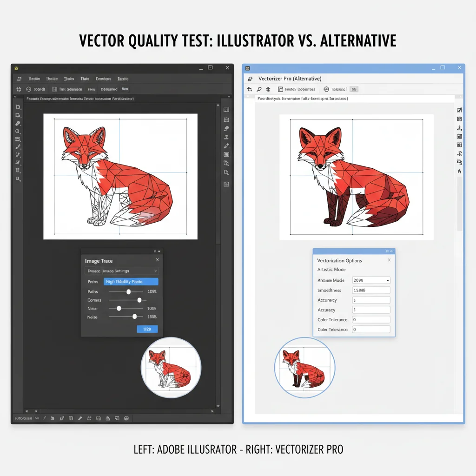Select the stacked-bars tool in dark toolbox
Viewport: 476px width, 476px height.
(x=18, y=139)
